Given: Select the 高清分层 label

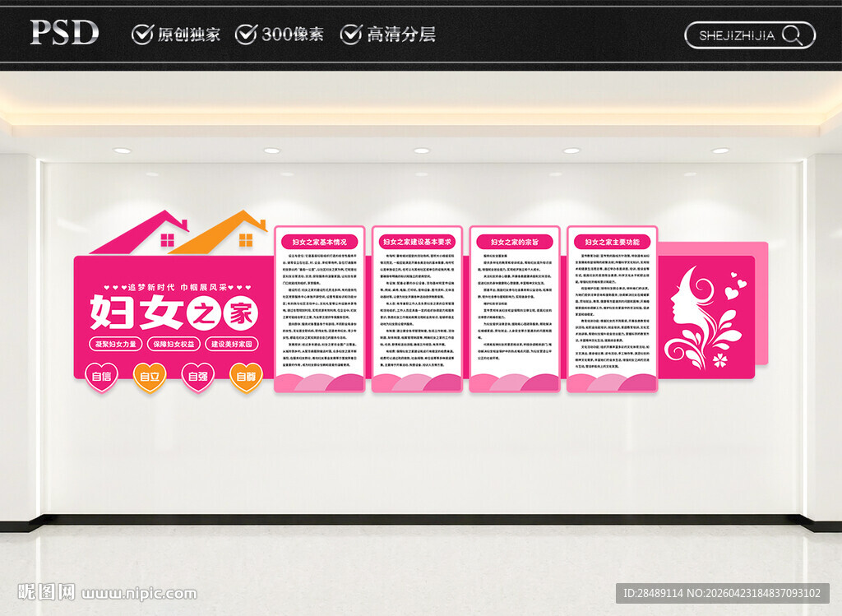Looking at the screenshot, I should tap(401, 35).
